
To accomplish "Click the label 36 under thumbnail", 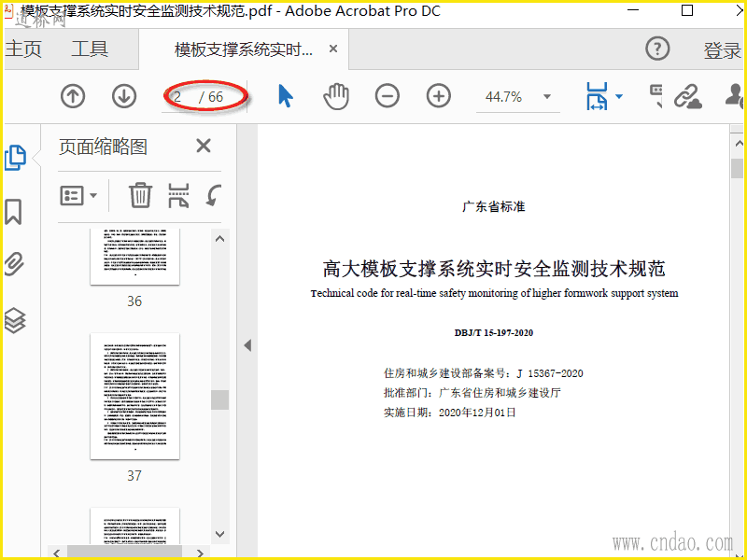I will 134,301.
